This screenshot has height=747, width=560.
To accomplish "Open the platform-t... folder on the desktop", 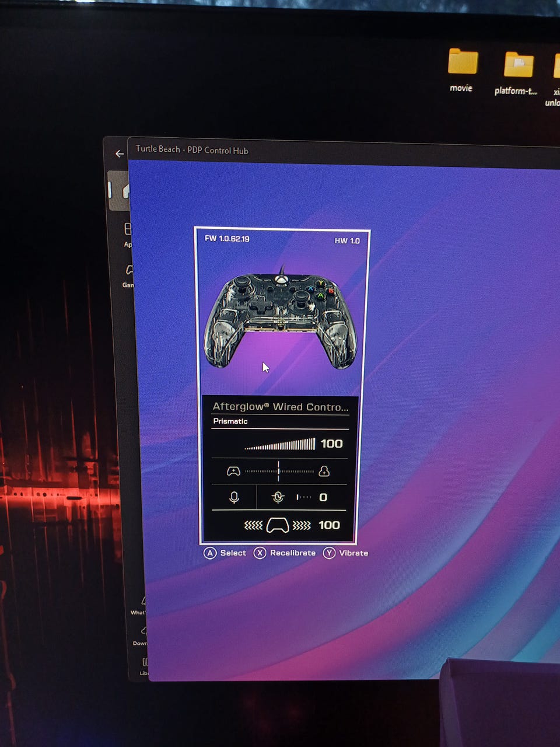I will pos(517,73).
